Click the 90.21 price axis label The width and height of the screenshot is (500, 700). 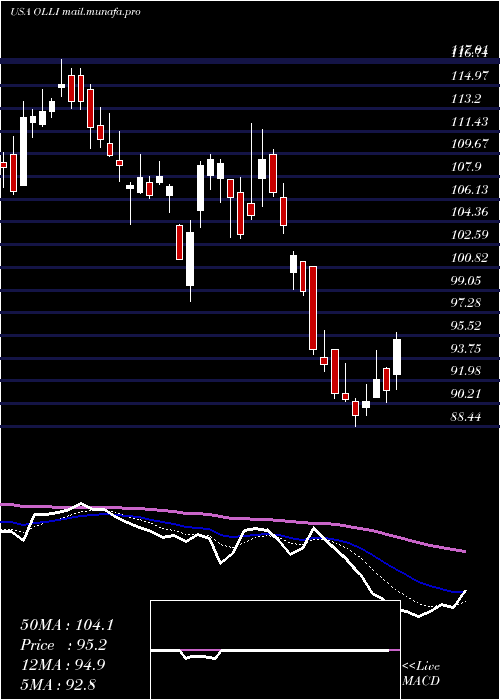click(466, 394)
